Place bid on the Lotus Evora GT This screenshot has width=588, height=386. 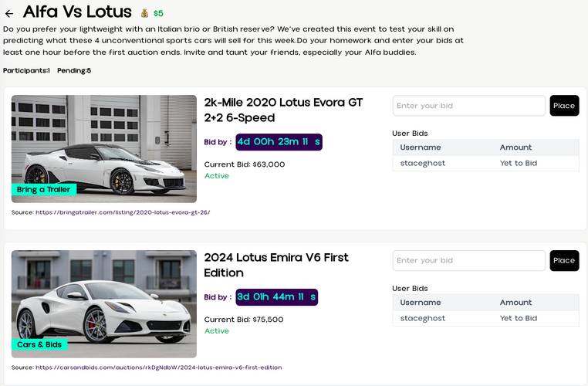pos(564,106)
